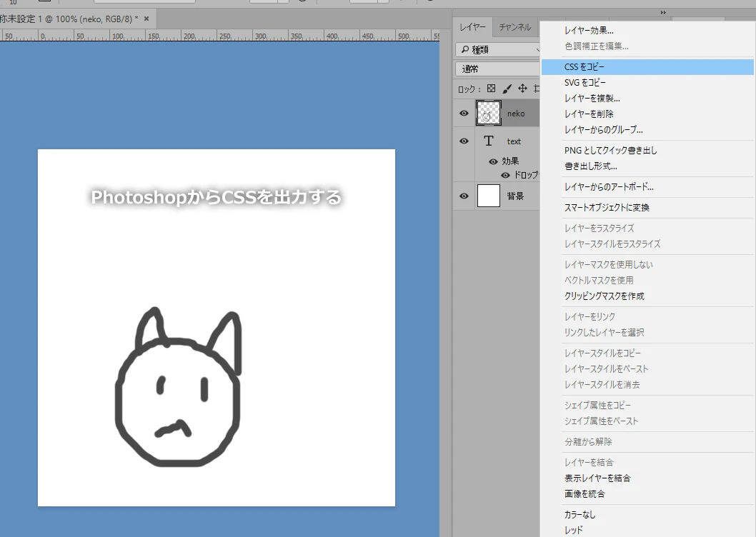Collapse panels with double-arrow icon
756x537 pixels.
tap(663, 13)
